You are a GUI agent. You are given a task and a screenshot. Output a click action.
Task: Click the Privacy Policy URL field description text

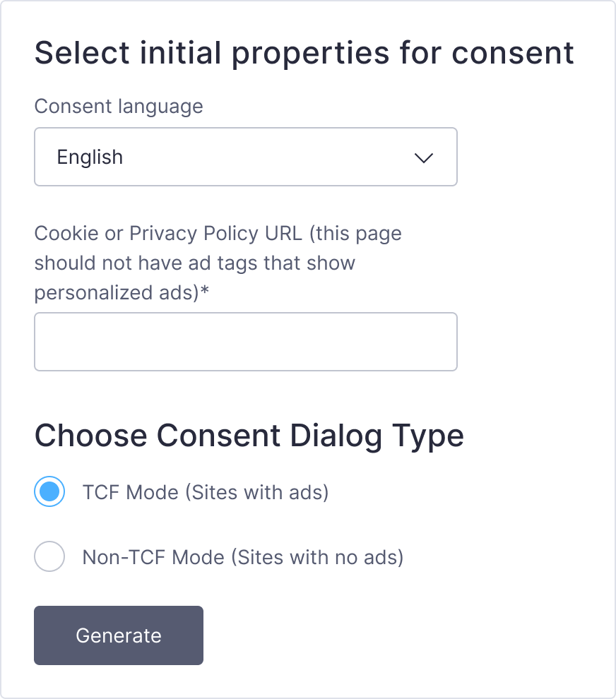pyautogui.click(x=218, y=263)
